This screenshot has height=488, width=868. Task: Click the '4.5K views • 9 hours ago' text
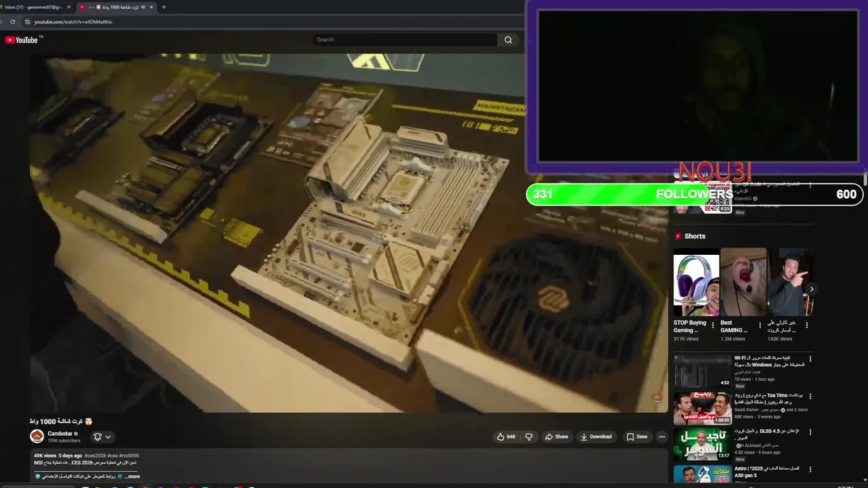point(757,452)
